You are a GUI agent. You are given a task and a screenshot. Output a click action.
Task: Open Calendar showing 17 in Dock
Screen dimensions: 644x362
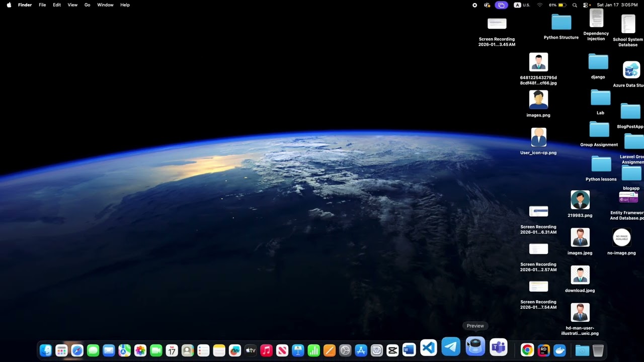coord(172,350)
